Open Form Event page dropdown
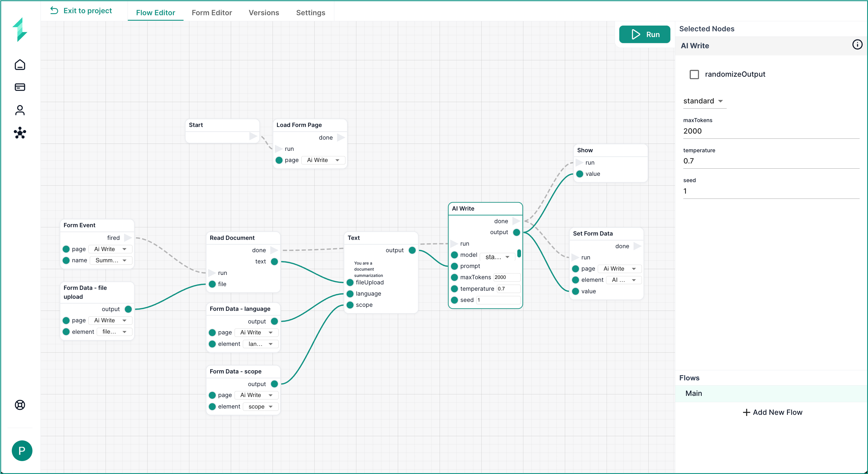This screenshot has width=868, height=474. point(110,249)
